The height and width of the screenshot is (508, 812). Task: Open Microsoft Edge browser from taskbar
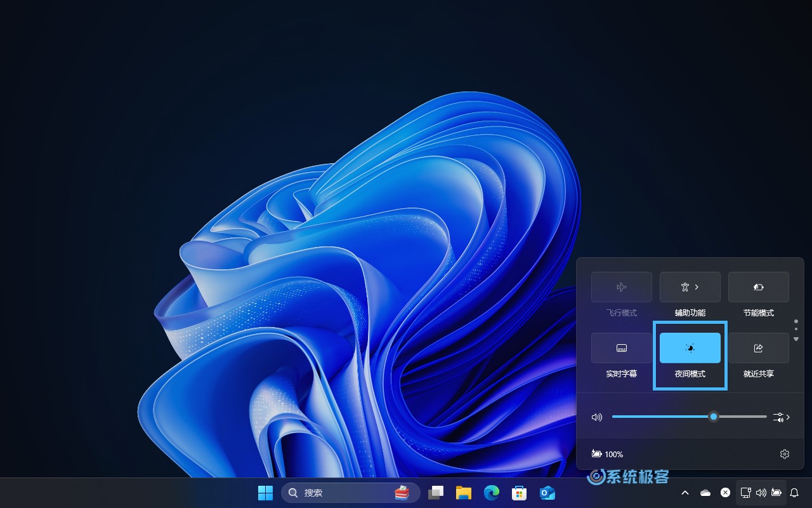(492, 493)
